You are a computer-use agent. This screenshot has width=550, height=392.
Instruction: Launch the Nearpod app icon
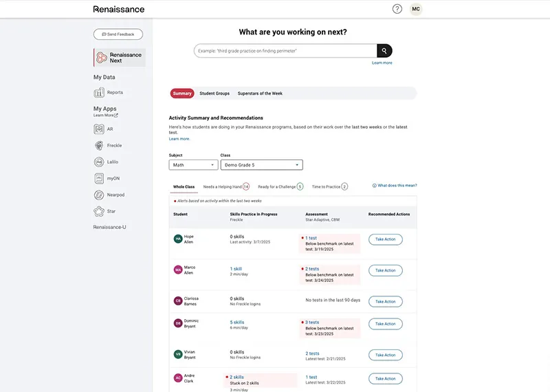point(100,195)
